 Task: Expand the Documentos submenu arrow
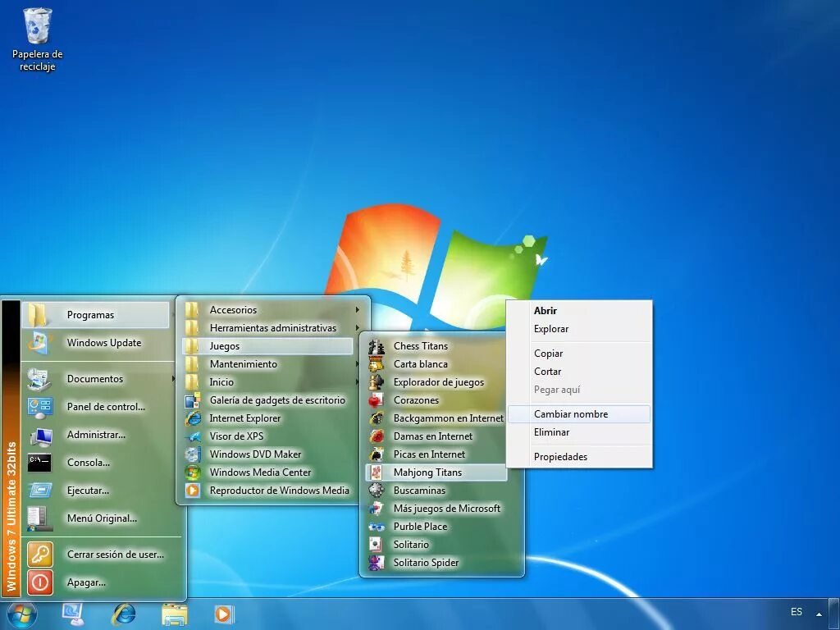pos(174,379)
